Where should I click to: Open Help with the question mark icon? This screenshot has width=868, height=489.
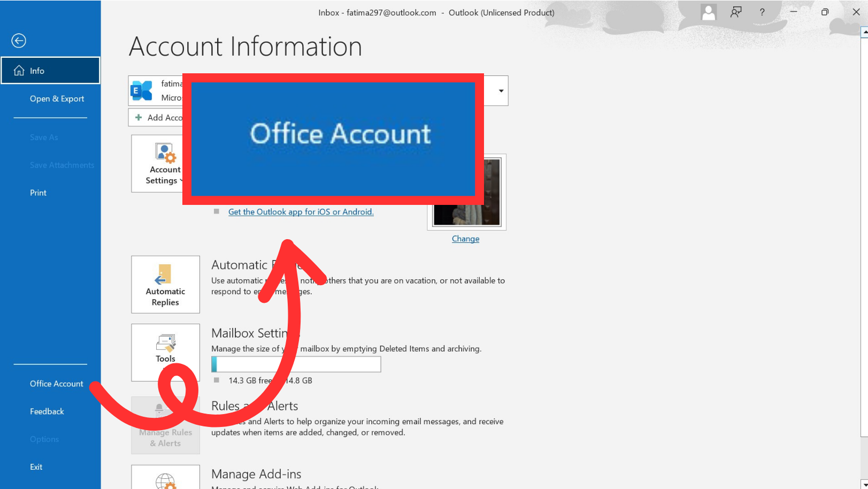762,12
